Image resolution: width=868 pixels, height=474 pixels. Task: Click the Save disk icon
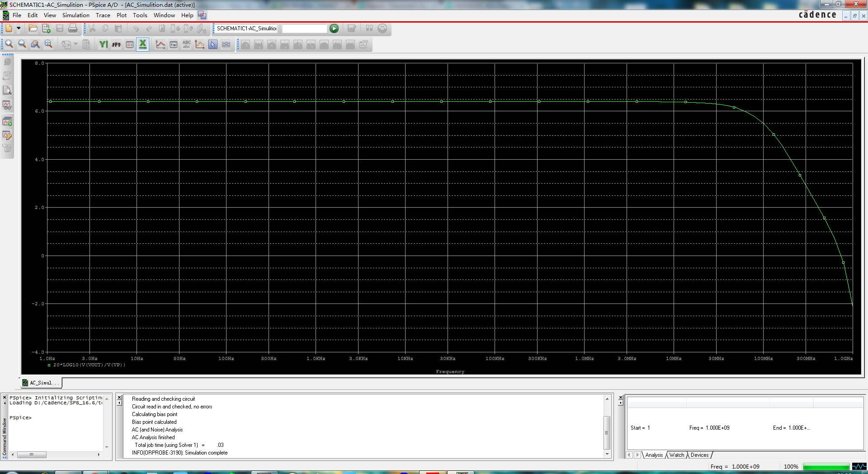click(59, 28)
